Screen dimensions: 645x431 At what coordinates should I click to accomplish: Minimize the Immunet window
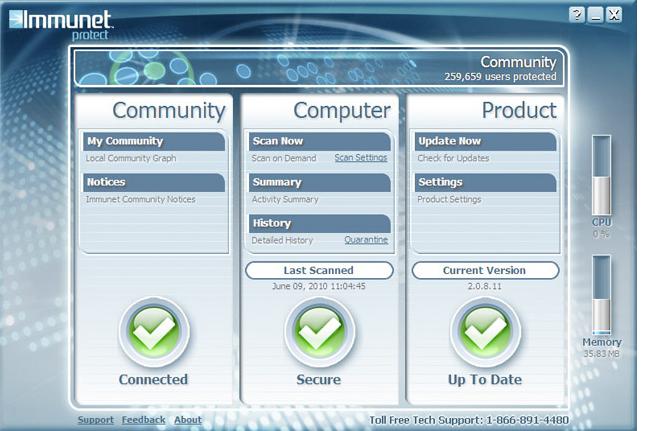pyautogui.click(x=596, y=15)
